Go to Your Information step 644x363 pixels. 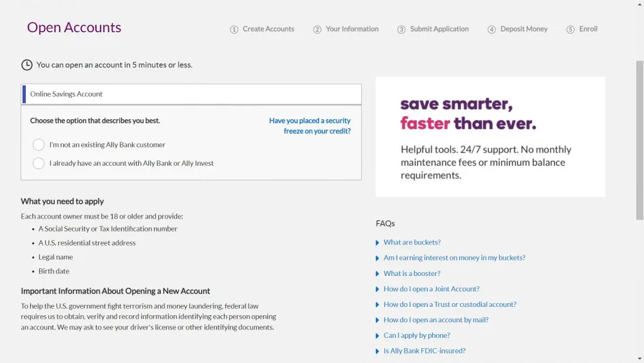[x=352, y=29]
